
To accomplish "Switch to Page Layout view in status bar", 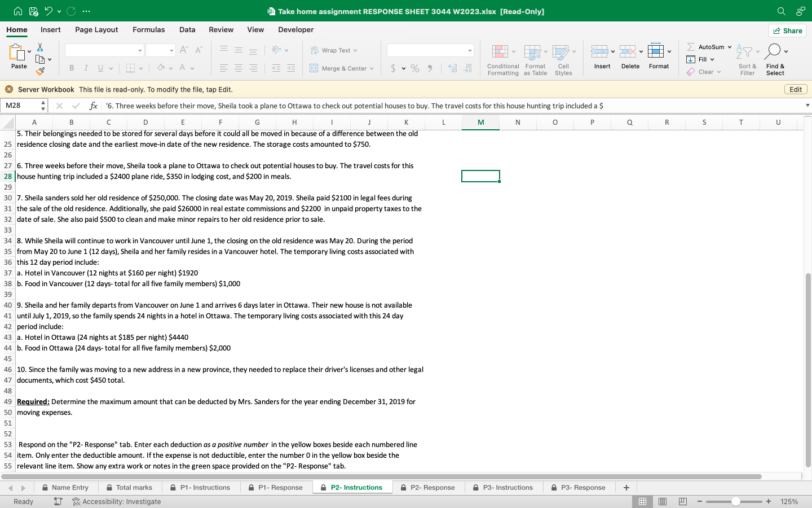I will (x=663, y=501).
